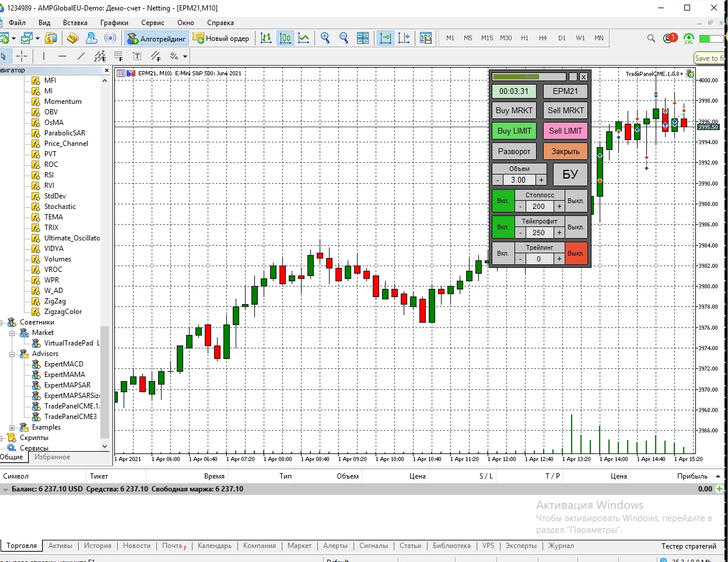Collapse the Советники tree node
Image resolution: width=728 pixels, height=562 pixels.
coord(2,322)
